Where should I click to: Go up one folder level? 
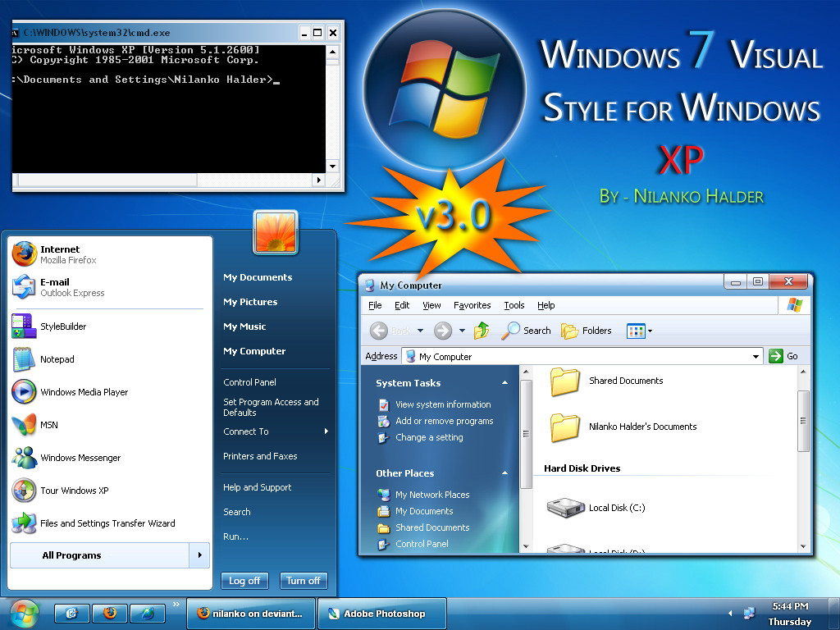[482, 331]
